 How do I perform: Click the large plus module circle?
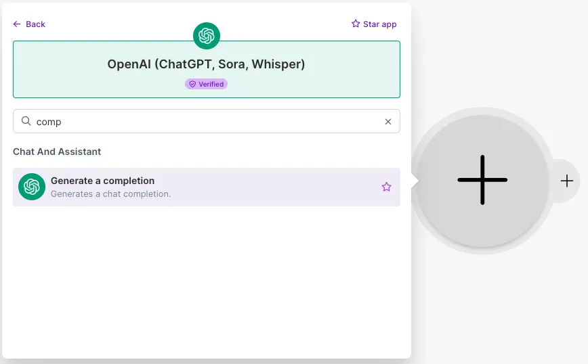pos(482,180)
